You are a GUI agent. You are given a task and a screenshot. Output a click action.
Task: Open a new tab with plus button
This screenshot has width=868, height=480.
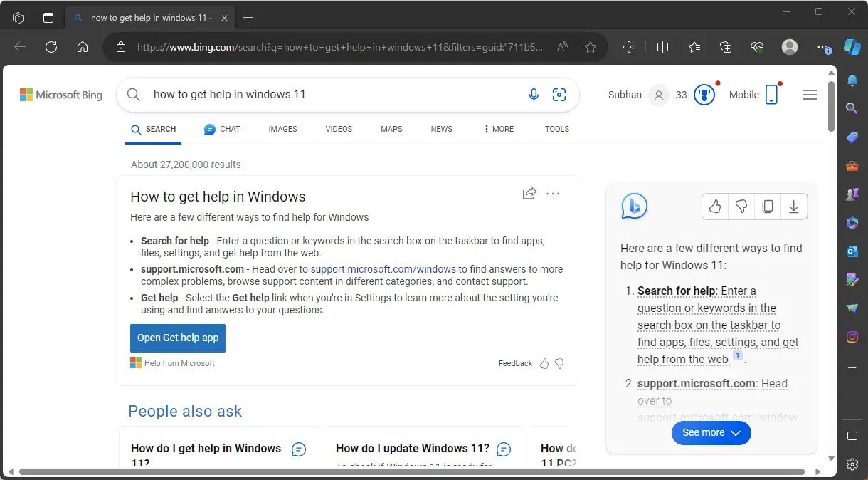pos(248,18)
